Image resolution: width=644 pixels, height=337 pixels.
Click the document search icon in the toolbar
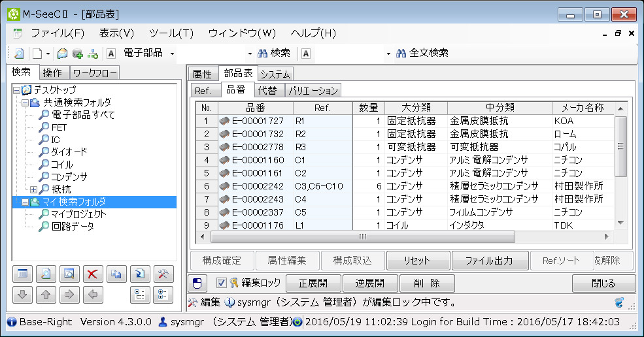pyautogui.click(x=18, y=54)
